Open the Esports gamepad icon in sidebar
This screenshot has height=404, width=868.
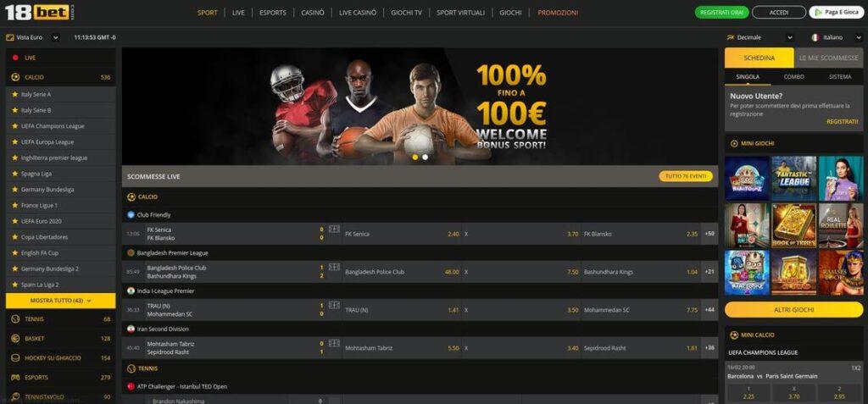[x=15, y=378]
